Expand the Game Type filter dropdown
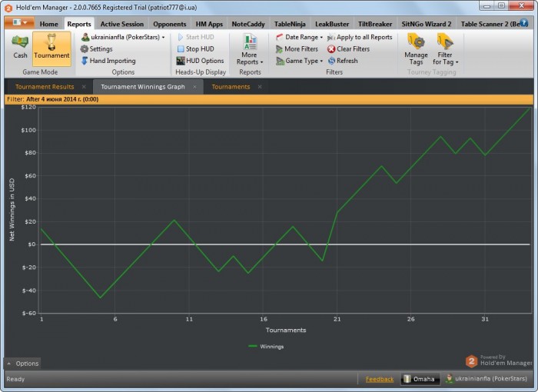Screen dimensions: 538x392 tap(300, 61)
